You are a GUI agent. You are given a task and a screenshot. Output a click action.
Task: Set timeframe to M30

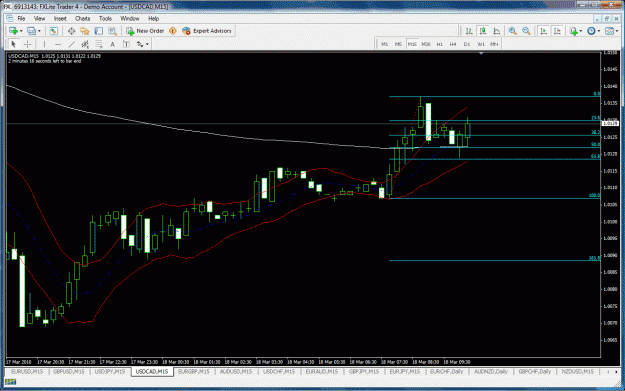[x=426, y=44]
